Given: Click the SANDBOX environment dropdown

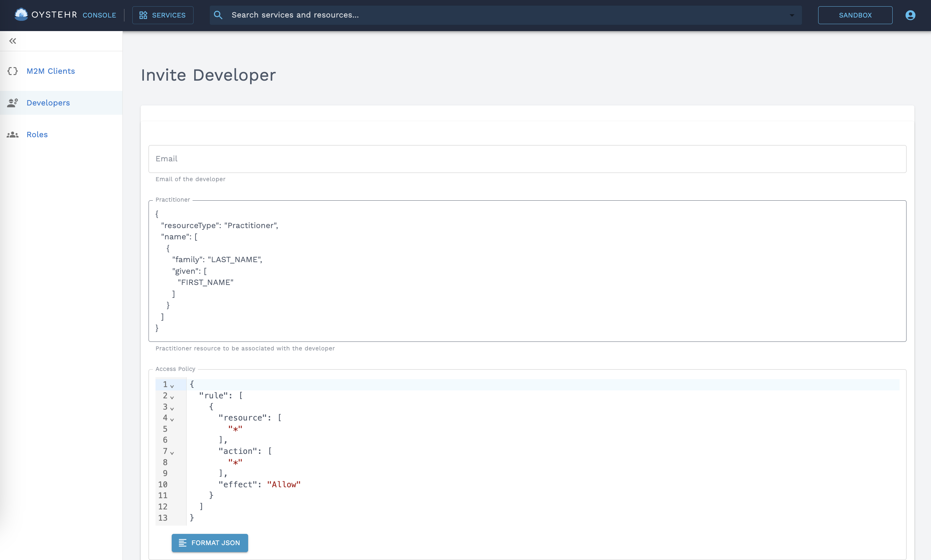Looking at the screenshot, I should (x=855, y=15).
